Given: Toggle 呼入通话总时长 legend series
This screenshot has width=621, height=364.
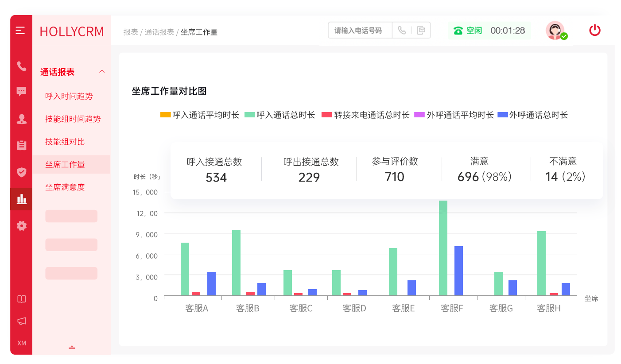Looking at the screenshot, I should click(280, 115).
